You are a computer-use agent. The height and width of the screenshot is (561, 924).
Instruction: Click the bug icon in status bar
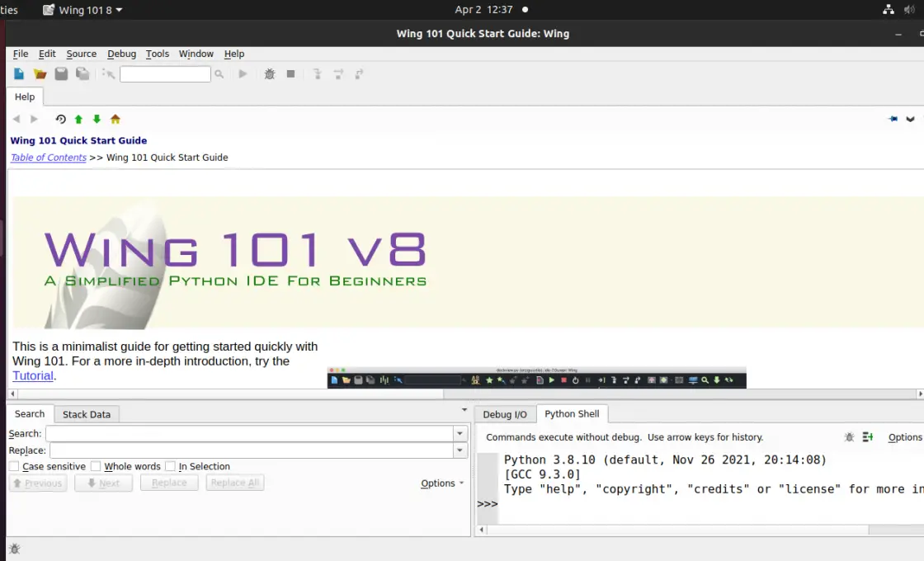tap(15, 549)
